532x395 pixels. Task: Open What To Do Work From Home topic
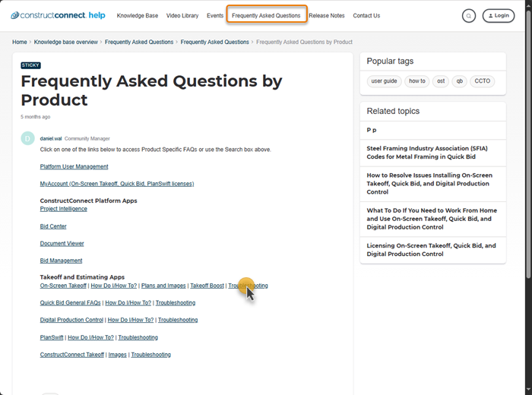[433, 219]
